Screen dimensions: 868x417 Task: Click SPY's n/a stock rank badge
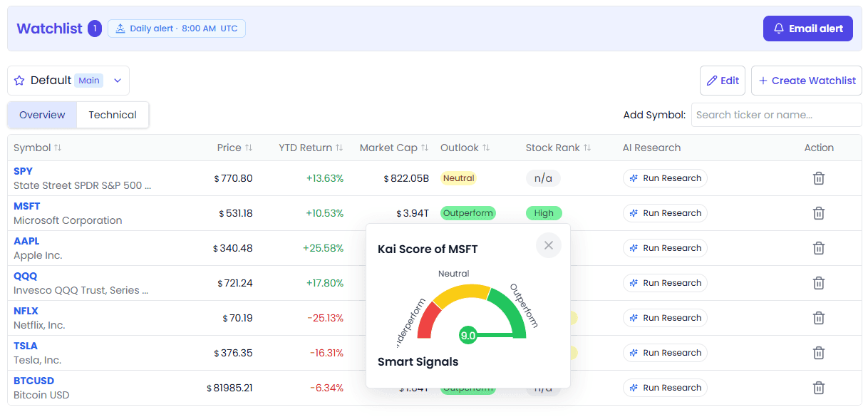(543, 178)
